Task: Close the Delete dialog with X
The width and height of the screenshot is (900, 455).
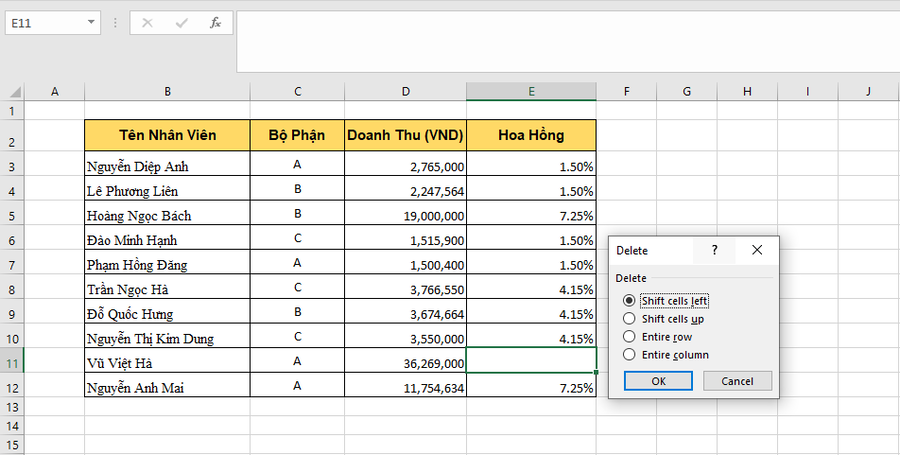Action: point(757,250)
